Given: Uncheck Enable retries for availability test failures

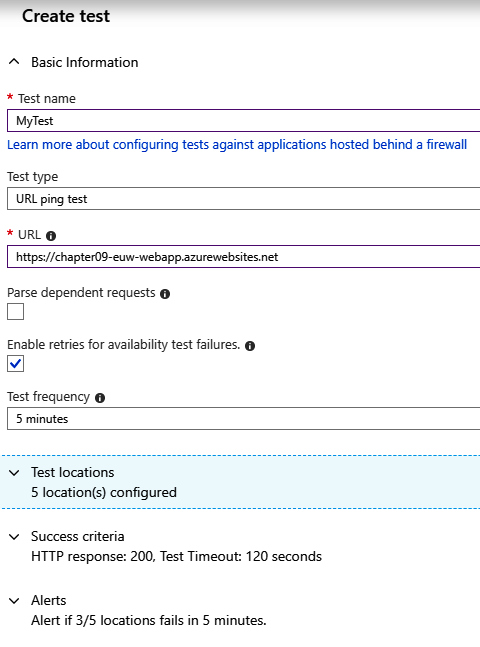Looking at the screenshot, I should [x=15, y=364].
